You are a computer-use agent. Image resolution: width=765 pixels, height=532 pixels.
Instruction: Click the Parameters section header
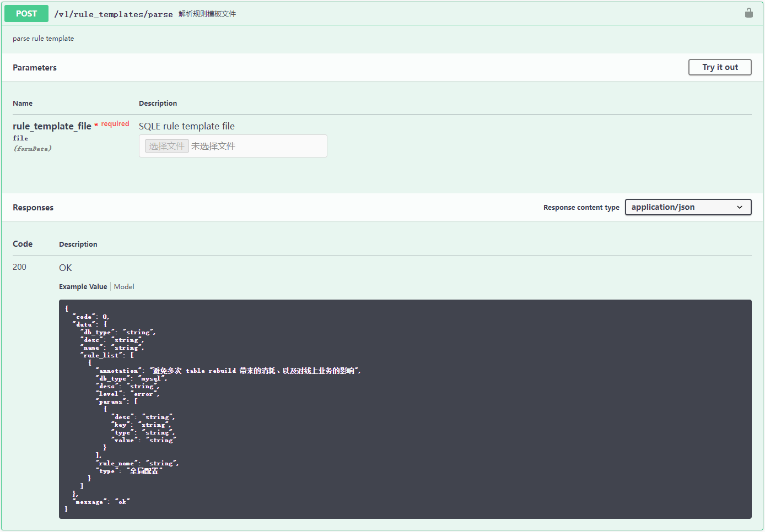(x=34, y=67)
